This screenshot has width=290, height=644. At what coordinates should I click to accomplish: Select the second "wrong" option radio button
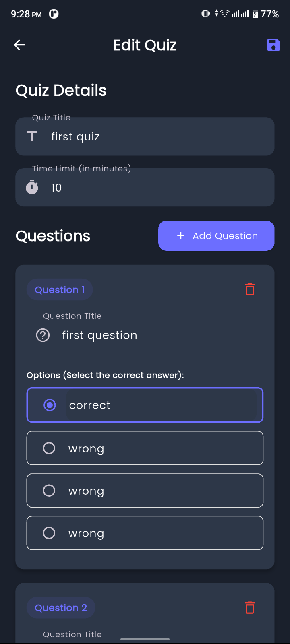coord(49,490)
